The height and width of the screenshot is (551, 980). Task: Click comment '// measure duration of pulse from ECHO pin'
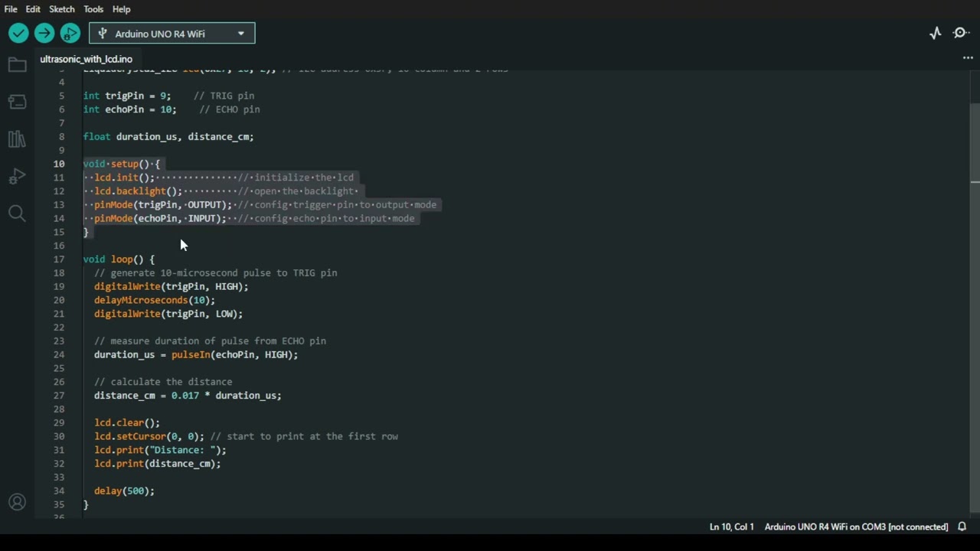[x=210, y=341]
